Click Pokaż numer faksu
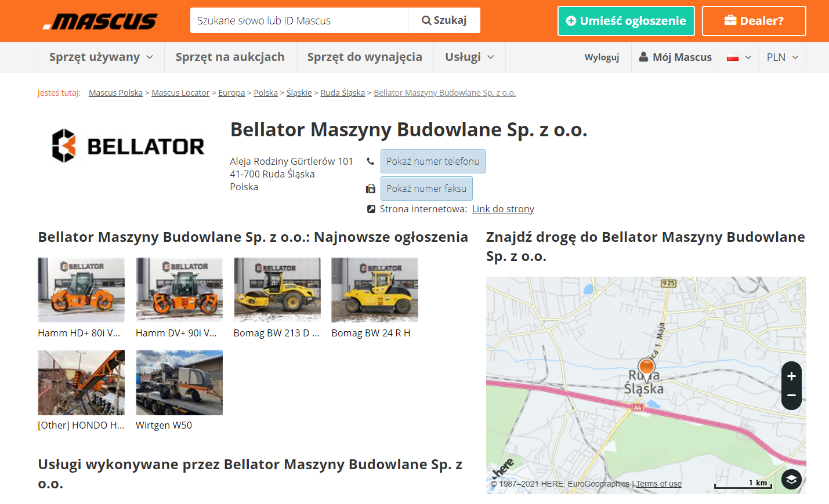Screen dimensions: 829x504 click(426, 188)
